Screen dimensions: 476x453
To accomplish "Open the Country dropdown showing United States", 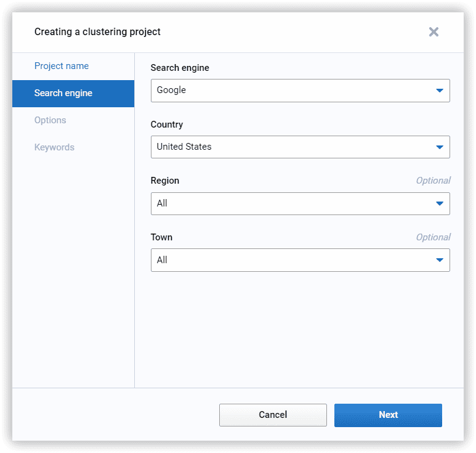I will coord(301,147).
